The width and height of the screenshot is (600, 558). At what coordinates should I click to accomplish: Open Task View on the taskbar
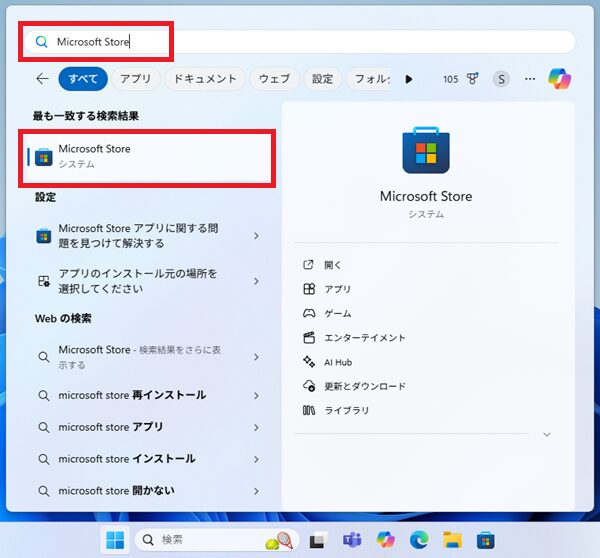pos(318,540)
